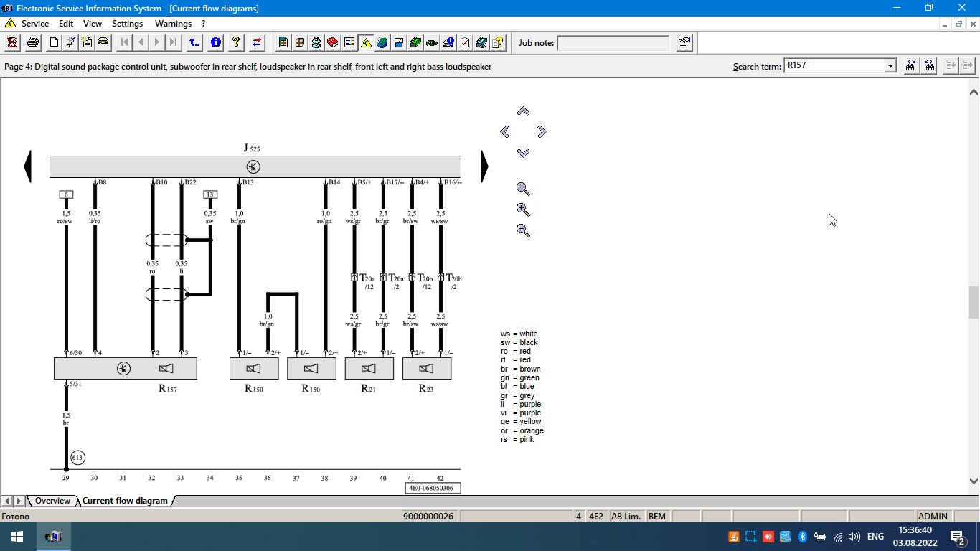
Task: Expand the Search term dropdown list
Action: [x=890, y=66]
